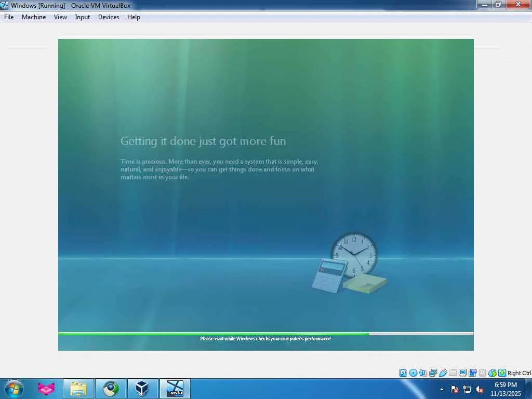Open the Windows Start menu orb
Screen dimensions: 532x399
click(x=14, y=389)
